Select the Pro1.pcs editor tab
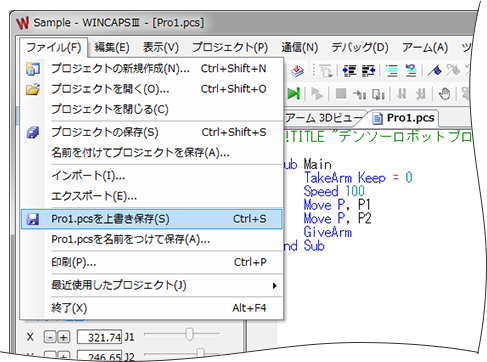Screen dimensions: 487x362 click(405, 118)
